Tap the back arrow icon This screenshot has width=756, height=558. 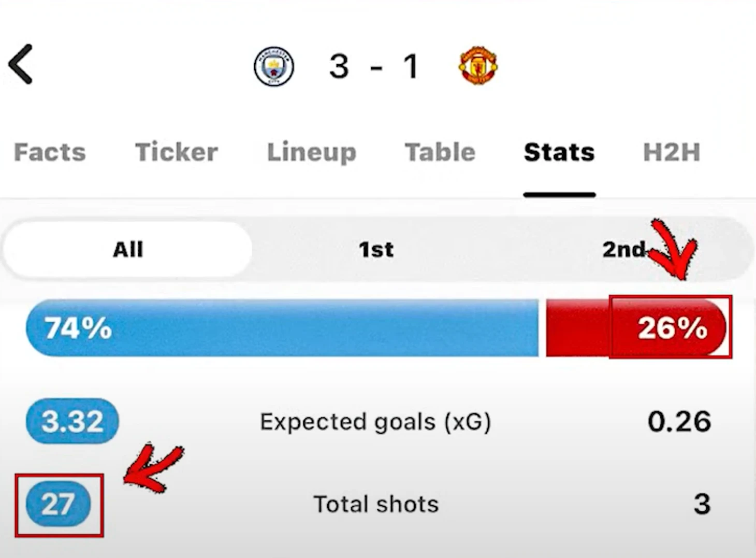21,64
